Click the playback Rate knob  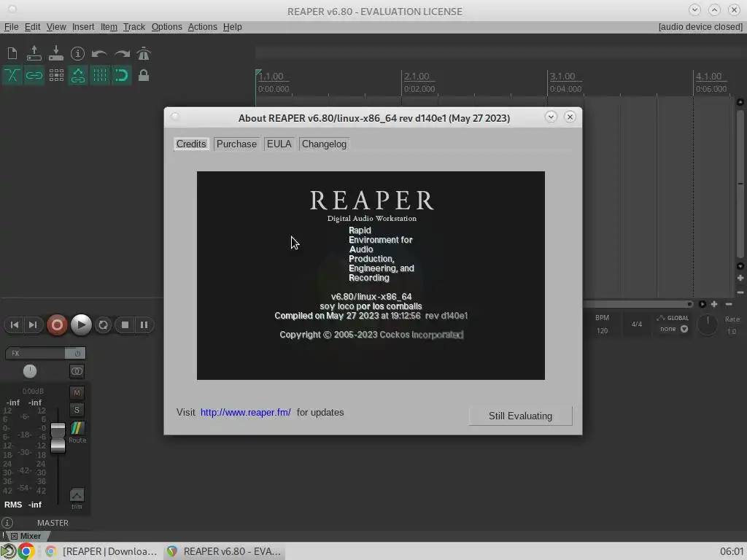[x=708, y=324]
